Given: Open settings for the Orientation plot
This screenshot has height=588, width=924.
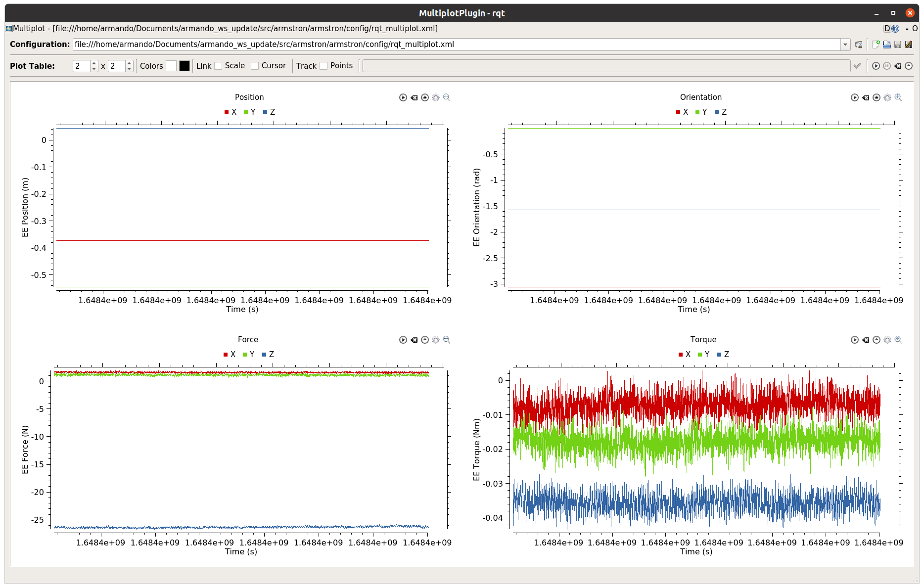Looking at the screenshot, I should pyautogui.click(x=887, y=97).
